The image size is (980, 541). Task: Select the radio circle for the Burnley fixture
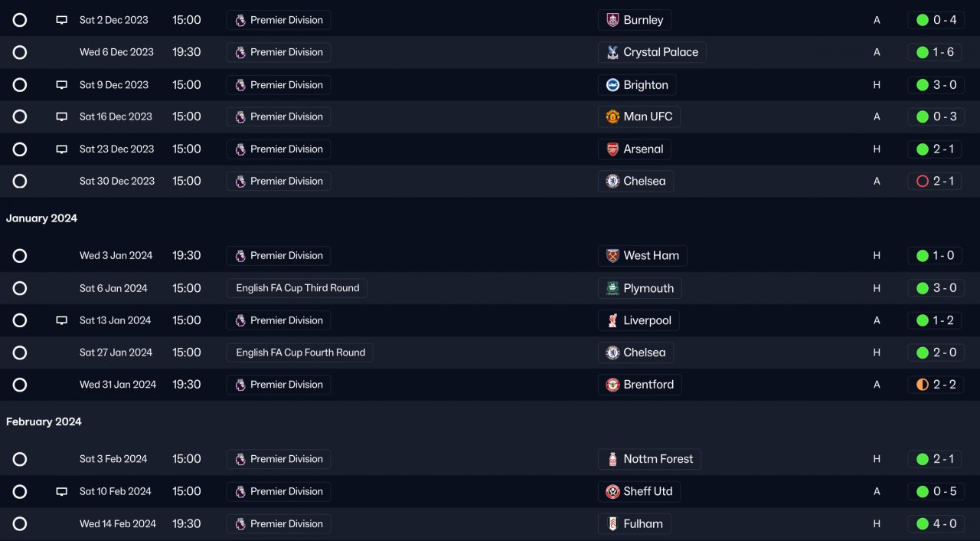[x=20, y=20]
